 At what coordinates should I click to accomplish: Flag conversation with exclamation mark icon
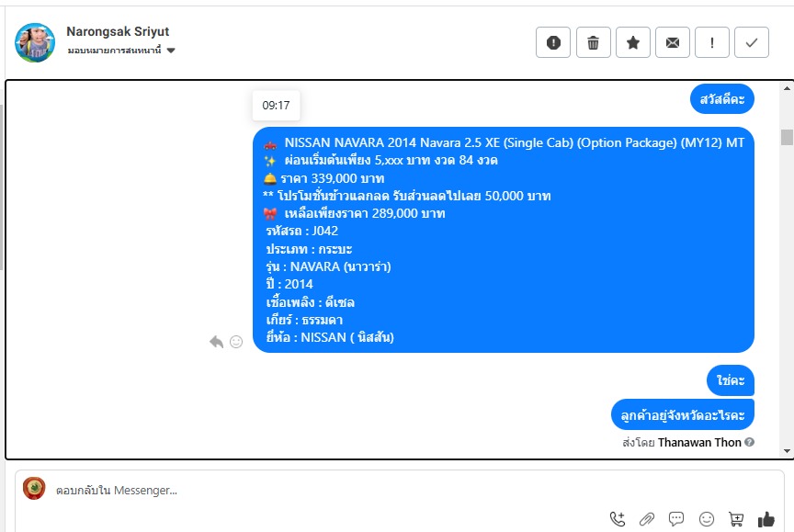pyautogui.click(x=712, y=42)
